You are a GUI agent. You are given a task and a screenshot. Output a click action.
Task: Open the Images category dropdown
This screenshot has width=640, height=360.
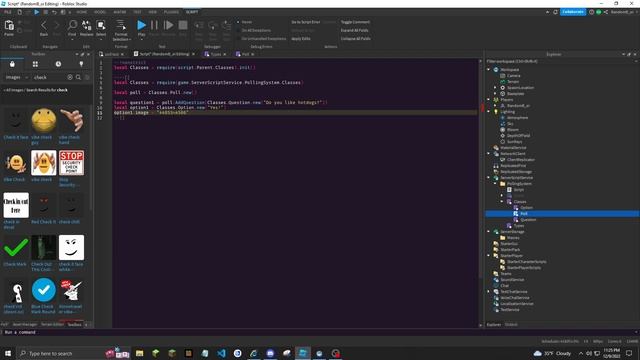point(16,77)
